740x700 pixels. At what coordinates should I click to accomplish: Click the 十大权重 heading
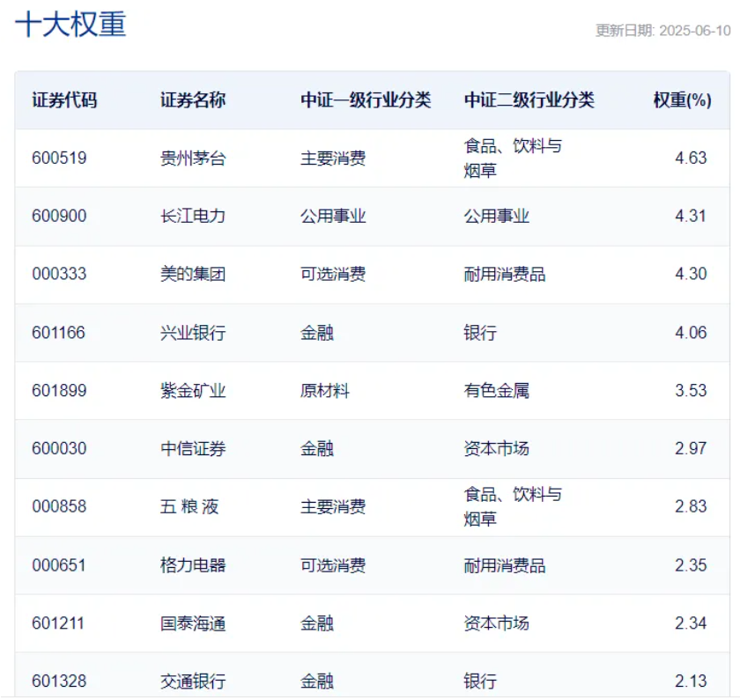70,24
